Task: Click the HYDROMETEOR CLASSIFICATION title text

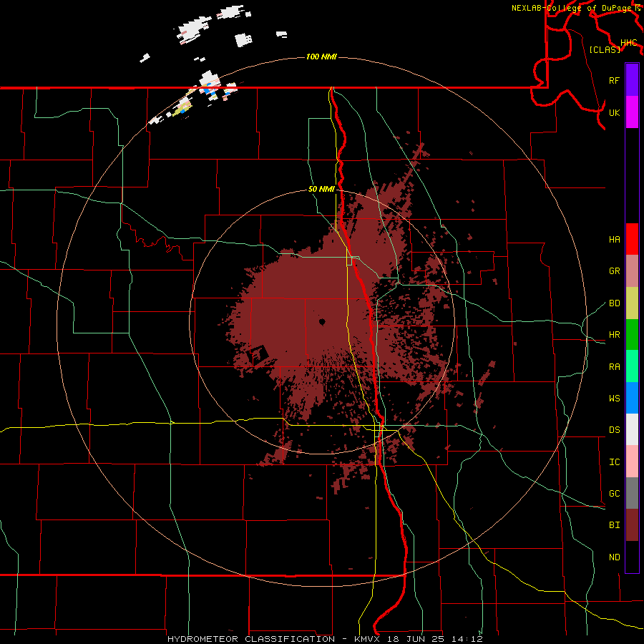Action: [x=251, y=639]
